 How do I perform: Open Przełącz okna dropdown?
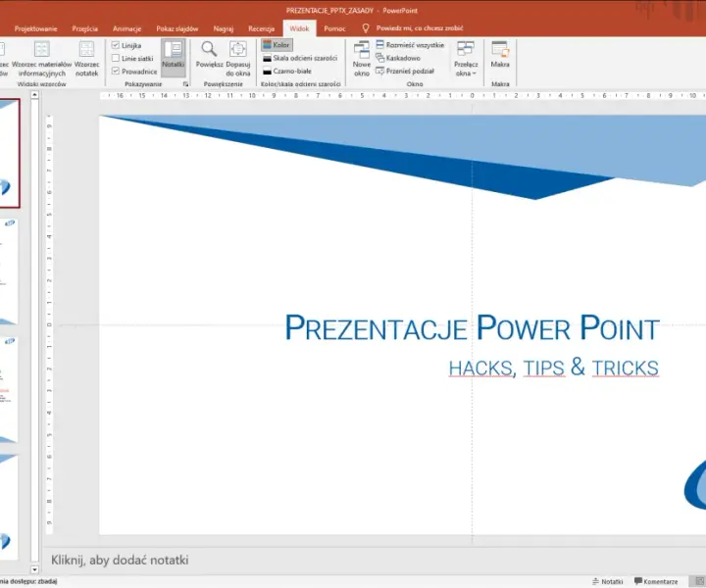point(466,59)
